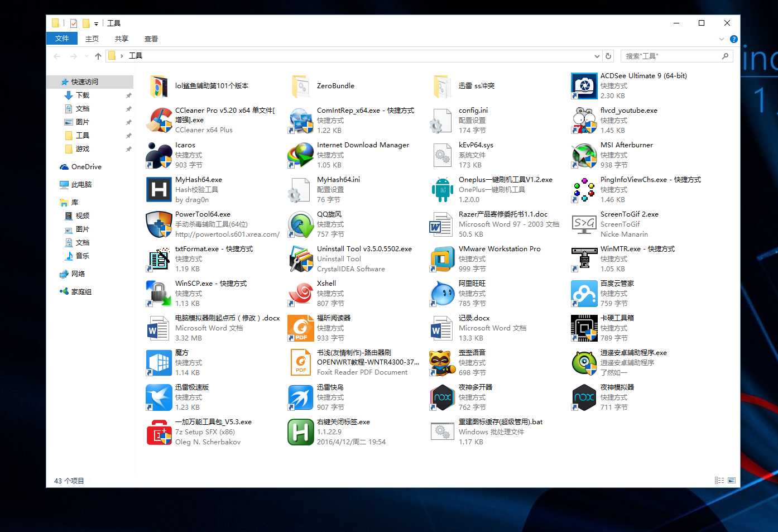Select the Uninstall Tool v3.5.0.5502 icon

(301, 259)
